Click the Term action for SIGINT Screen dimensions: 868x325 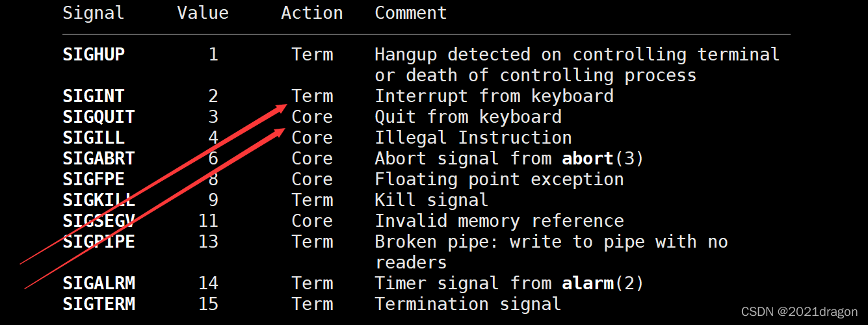coord(312,96)
